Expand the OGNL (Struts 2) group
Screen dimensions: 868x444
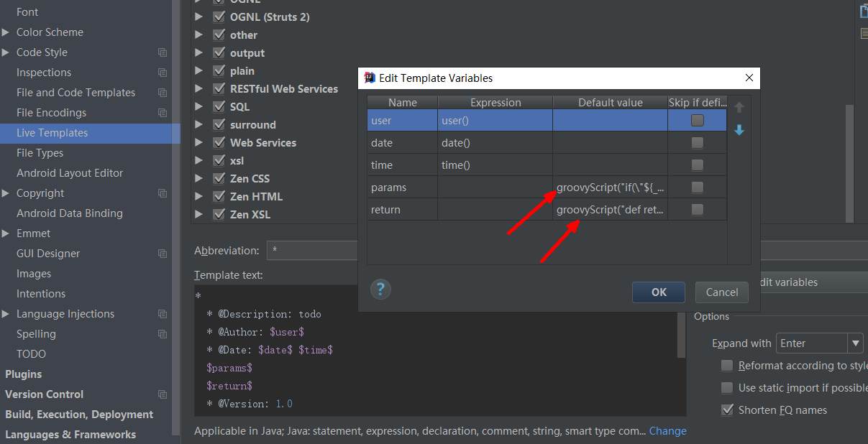point(199,17)
